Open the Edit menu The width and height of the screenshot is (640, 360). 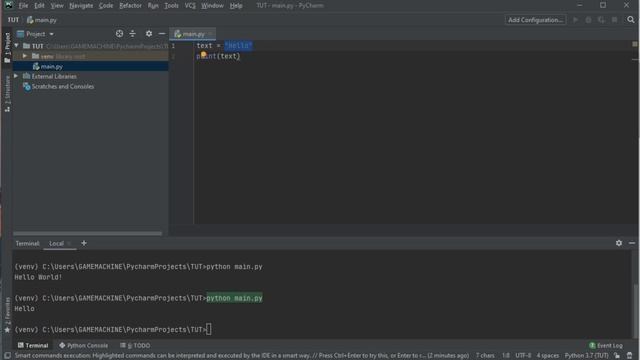[39, 6]
